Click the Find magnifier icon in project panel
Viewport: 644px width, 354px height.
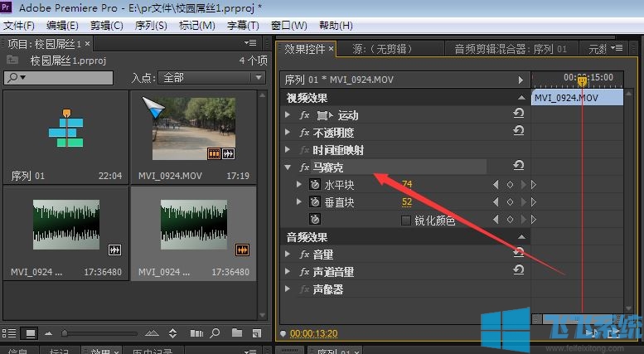(x=215, y=333)
